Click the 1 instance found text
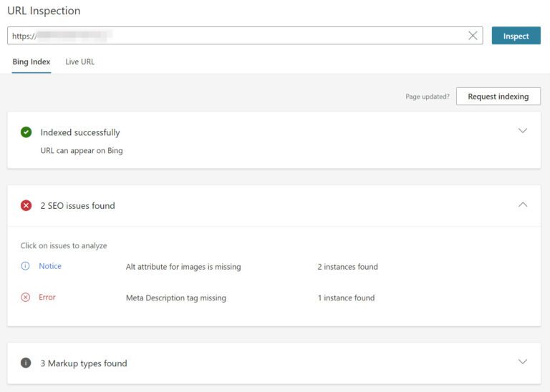 tap(346, 298)
